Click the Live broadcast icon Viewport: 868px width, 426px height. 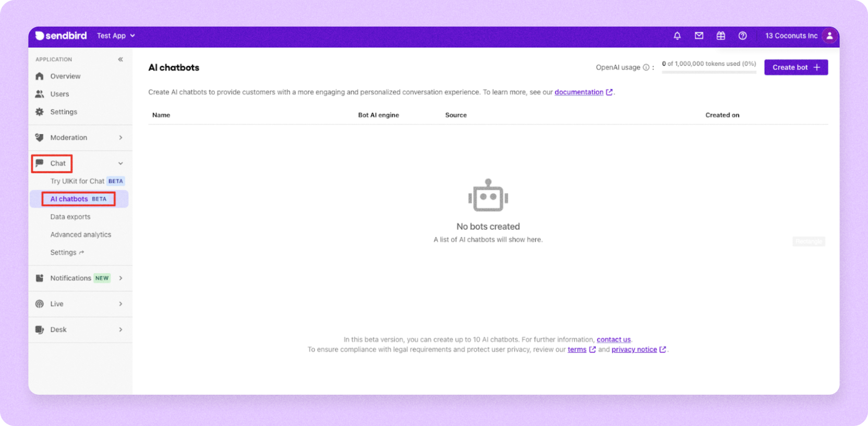click(x=40, y=304)
